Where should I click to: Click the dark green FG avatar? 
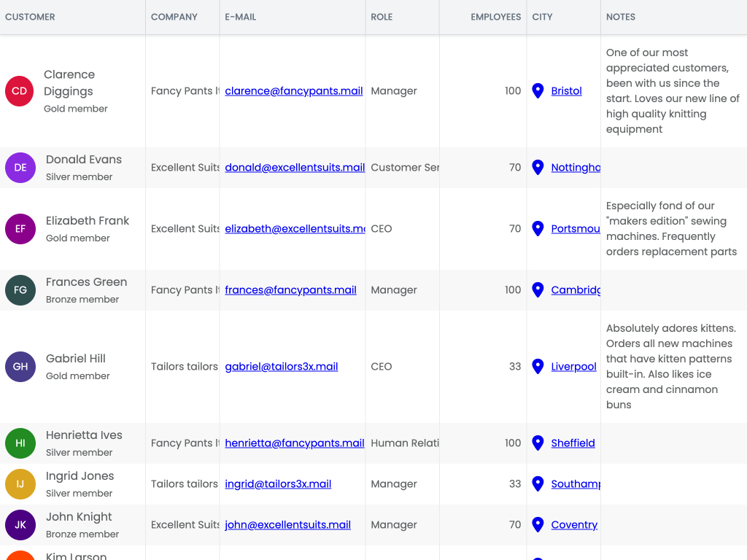click(20, 290)
